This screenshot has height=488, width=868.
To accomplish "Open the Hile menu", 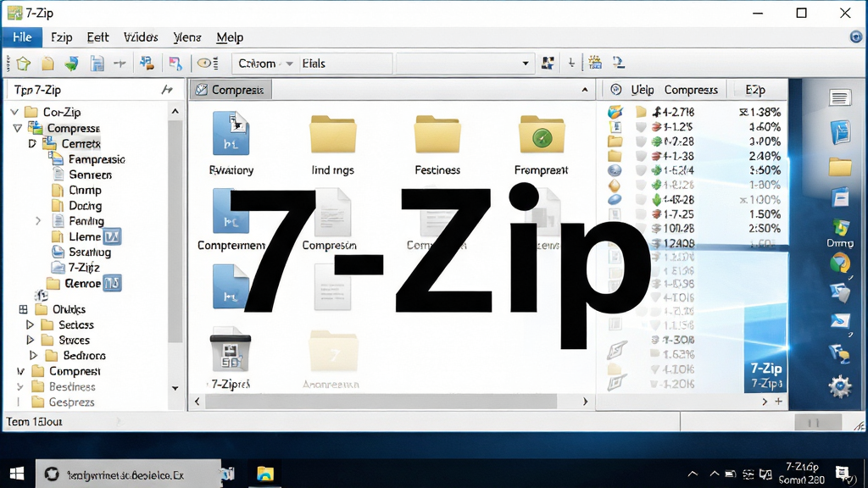I will tap(22, 37).
